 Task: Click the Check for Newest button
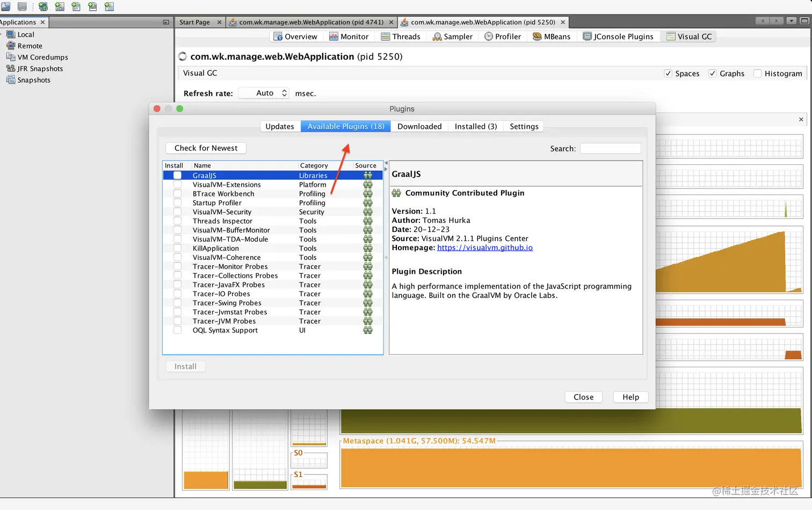pos(206,148)
